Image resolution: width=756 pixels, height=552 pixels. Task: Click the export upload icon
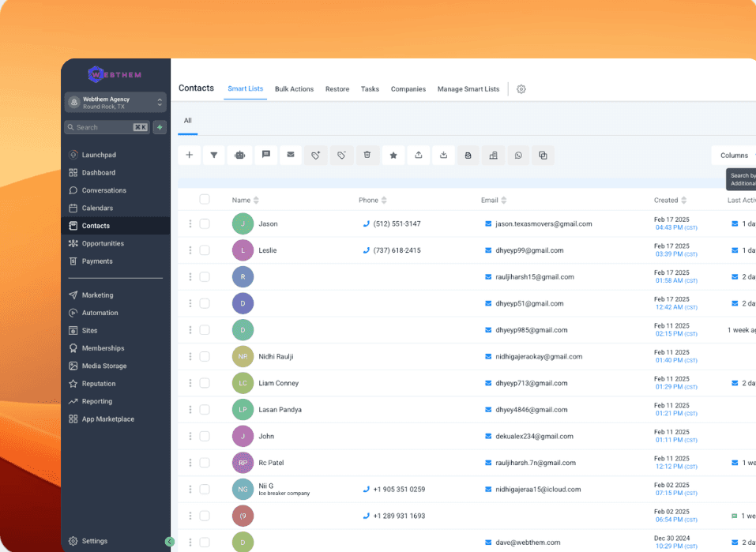[419, 156]
